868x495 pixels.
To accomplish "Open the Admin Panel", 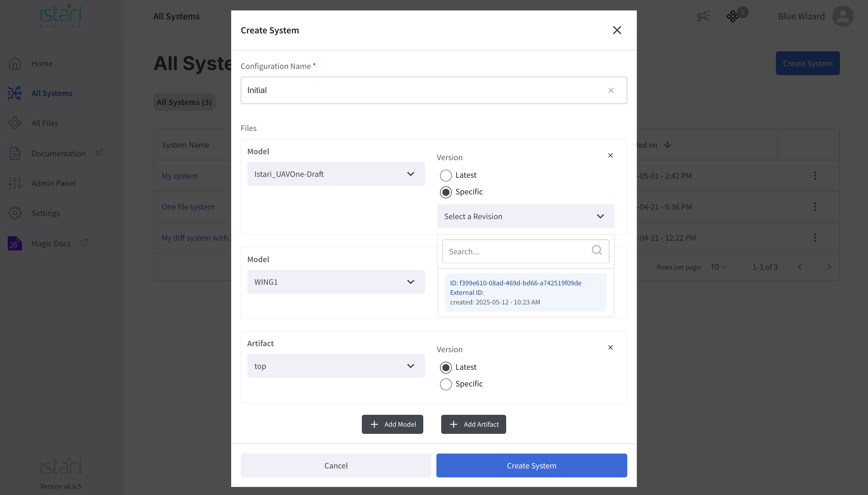I will (x=53, y=183).
